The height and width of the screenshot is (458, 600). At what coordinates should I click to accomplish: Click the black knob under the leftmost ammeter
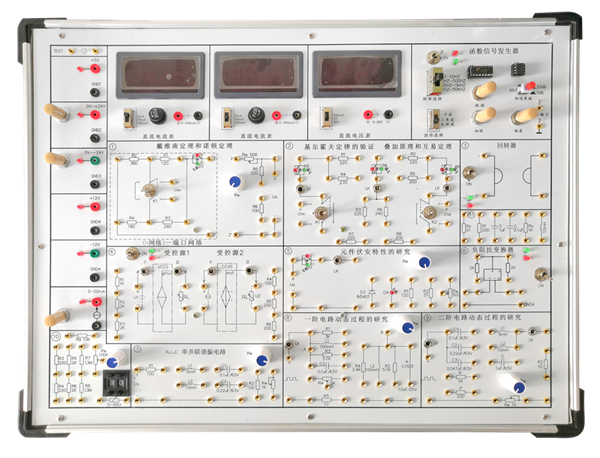157,114
